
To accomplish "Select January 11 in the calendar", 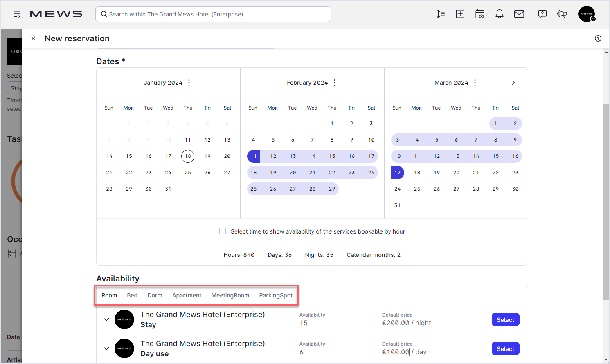I will pos(188,140).
